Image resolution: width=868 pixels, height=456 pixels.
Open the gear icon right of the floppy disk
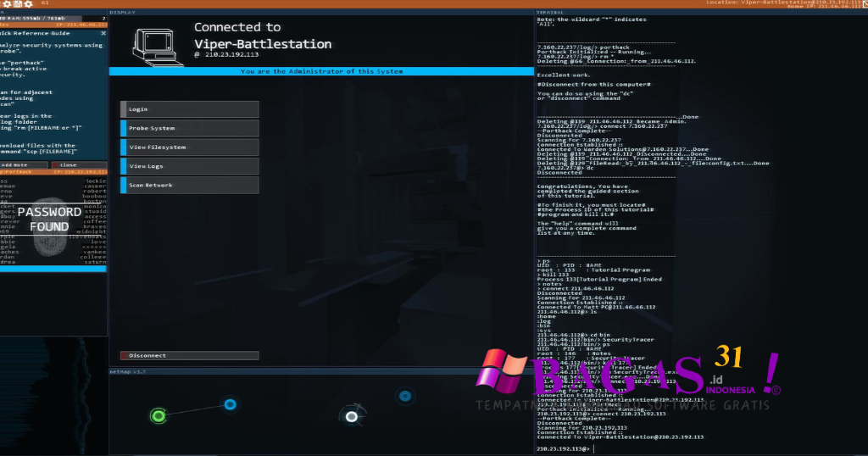point(28,3)
